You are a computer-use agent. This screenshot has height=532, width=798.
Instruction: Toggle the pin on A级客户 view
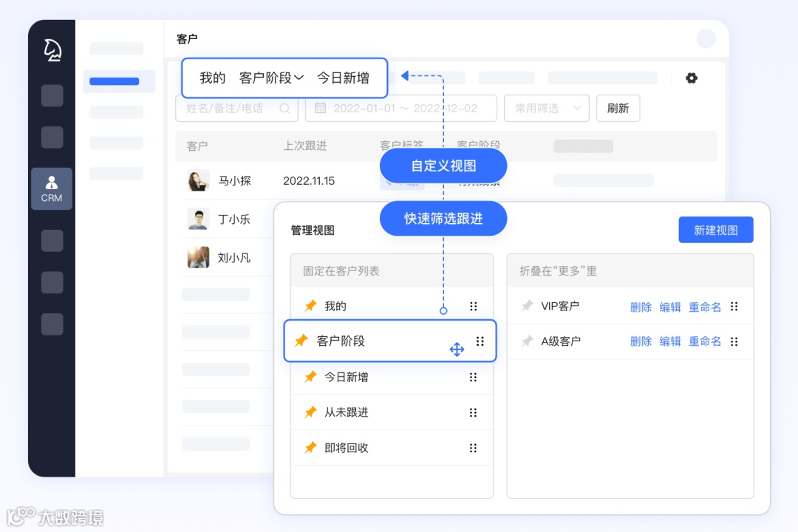[x=528, y=341]
